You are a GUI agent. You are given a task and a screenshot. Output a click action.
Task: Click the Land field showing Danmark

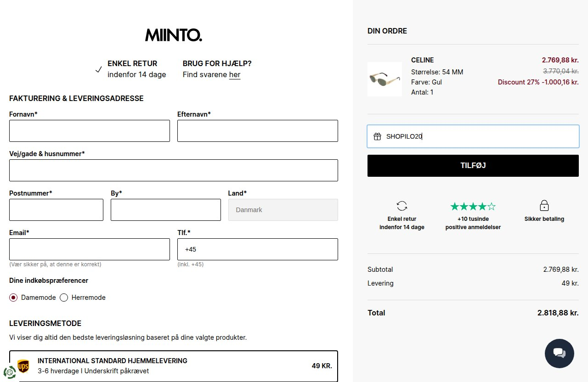(283, 210)
